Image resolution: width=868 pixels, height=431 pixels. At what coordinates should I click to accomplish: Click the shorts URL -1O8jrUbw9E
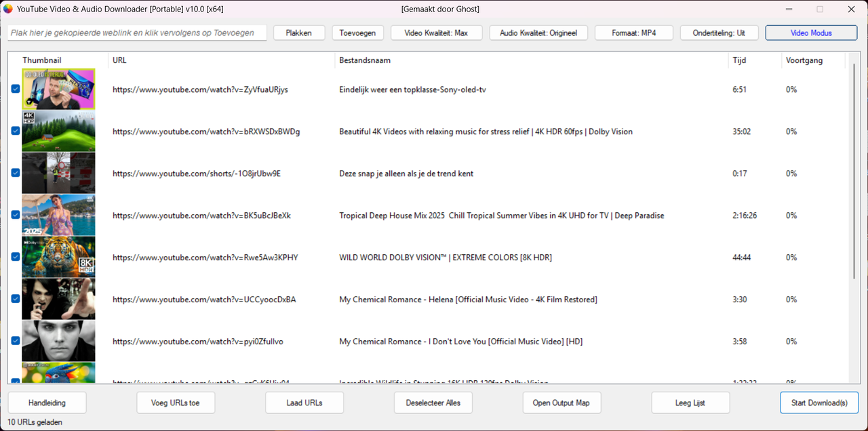pyautogui.click(x=197, y=173)
